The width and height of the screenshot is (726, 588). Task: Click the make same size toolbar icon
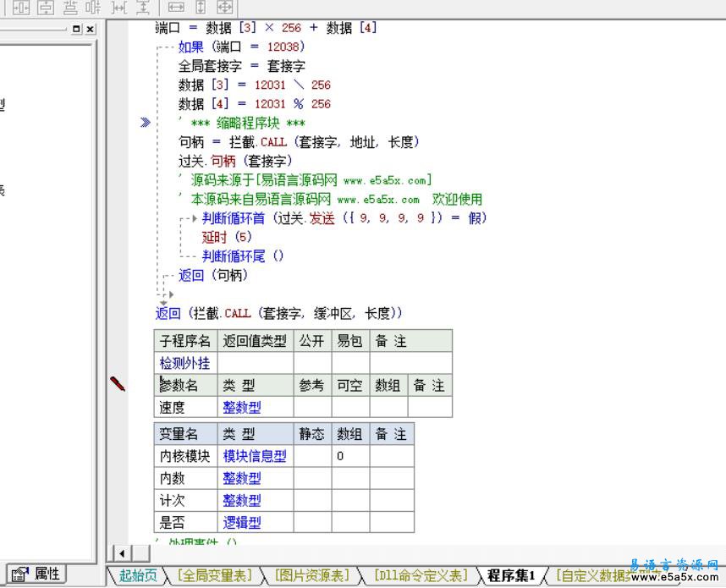[225, 8]
